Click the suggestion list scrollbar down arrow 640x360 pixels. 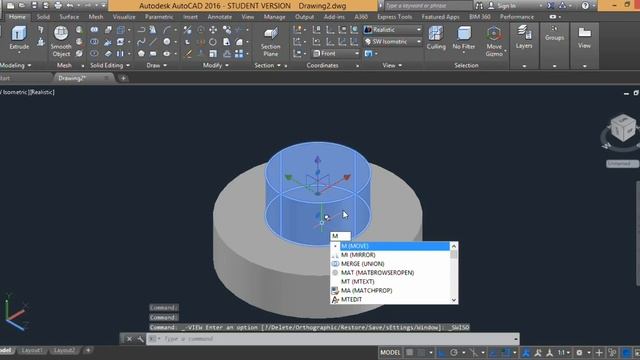tap(453, 300)
